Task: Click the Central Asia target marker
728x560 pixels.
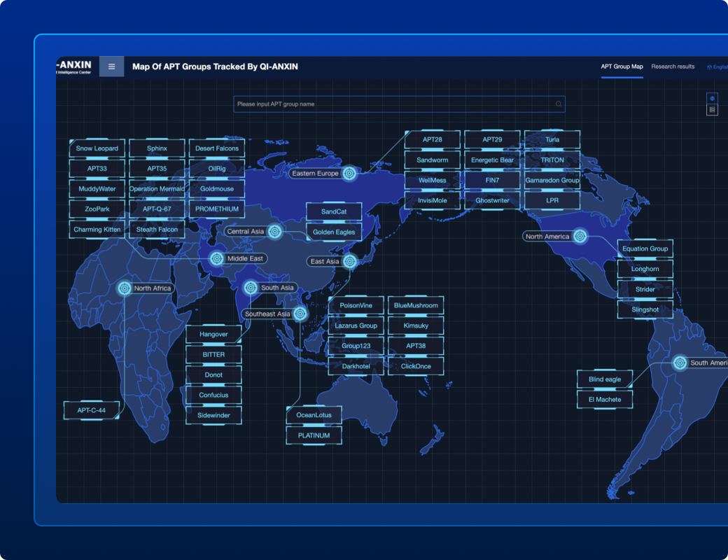Action: [275, 232]
